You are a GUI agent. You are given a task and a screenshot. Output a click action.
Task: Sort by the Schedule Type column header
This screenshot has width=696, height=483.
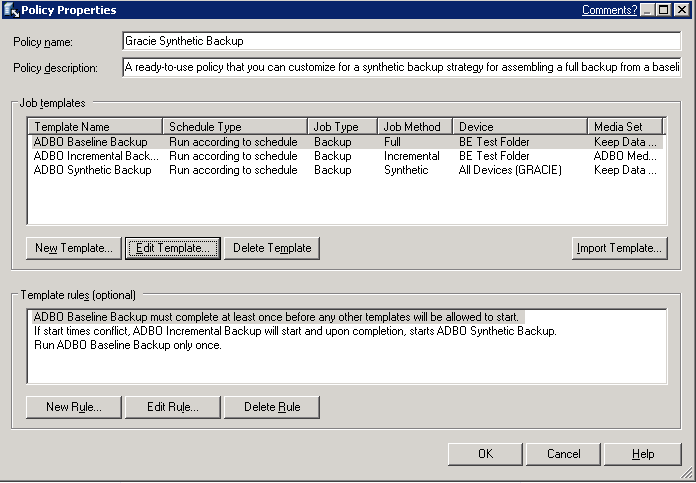235,127
